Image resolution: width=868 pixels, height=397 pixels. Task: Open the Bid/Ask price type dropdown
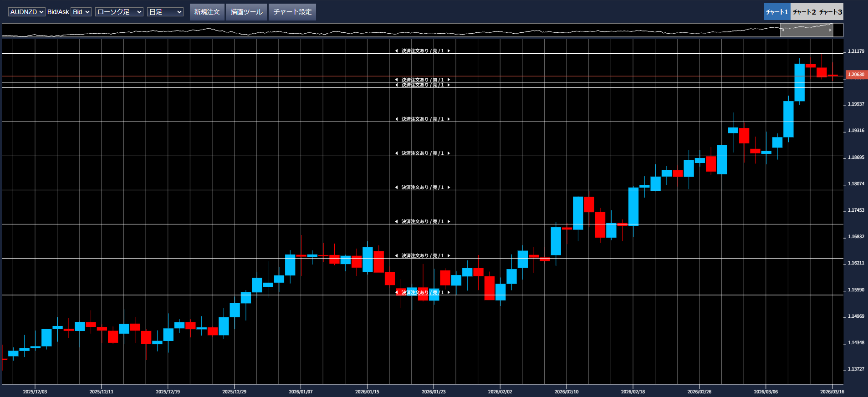coord(81,12)
